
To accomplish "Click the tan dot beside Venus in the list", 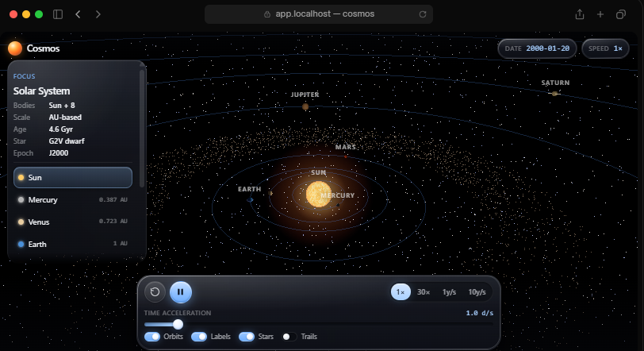I will pyautogui.click(x=21, y=222).
